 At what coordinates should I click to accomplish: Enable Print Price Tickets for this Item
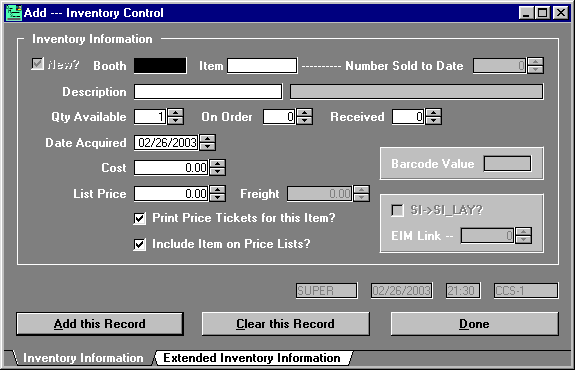click(x=140, y=219)
